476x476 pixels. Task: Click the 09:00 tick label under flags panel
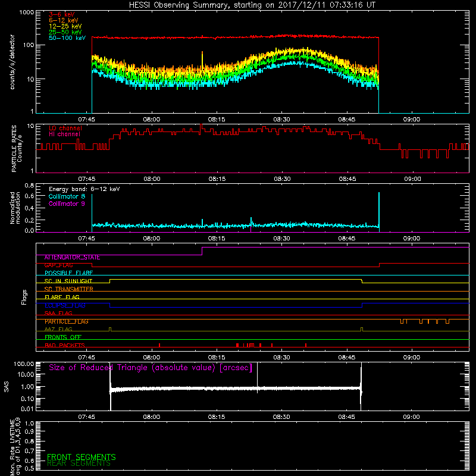(x=412, y=358)
